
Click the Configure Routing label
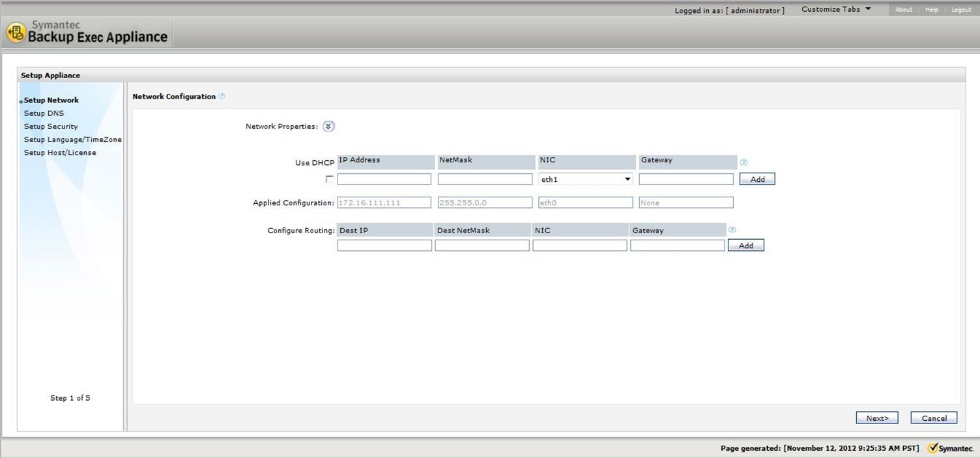(x=301, y=231)
